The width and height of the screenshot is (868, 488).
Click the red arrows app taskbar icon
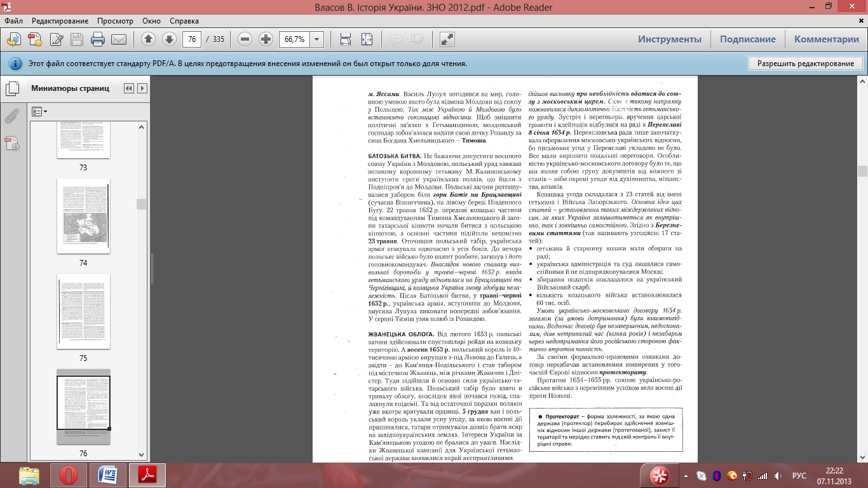point(659,475)
